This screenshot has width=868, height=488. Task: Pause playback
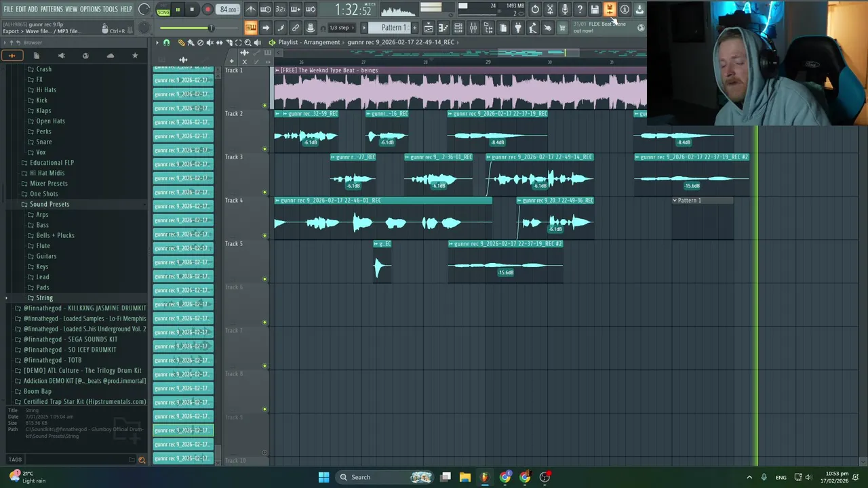[178, 9]
